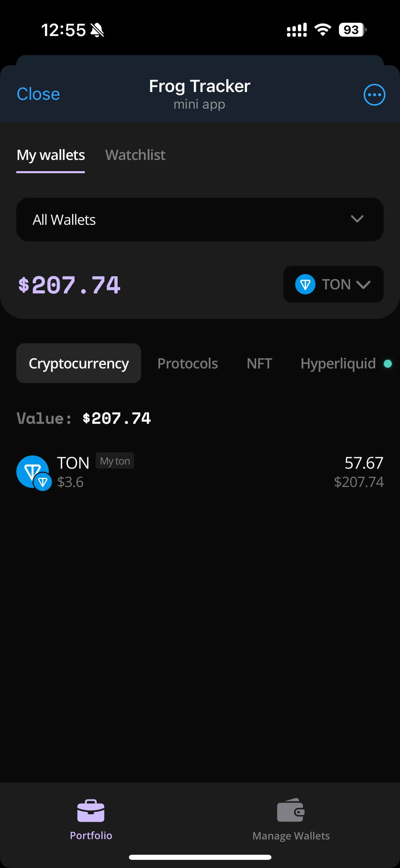
Task: Tap the three-dots more options icon
Action: (x=374, y=95)
